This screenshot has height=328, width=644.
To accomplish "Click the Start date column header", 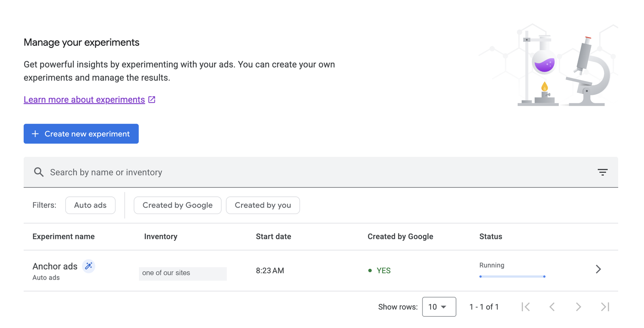I will [273, 237].
